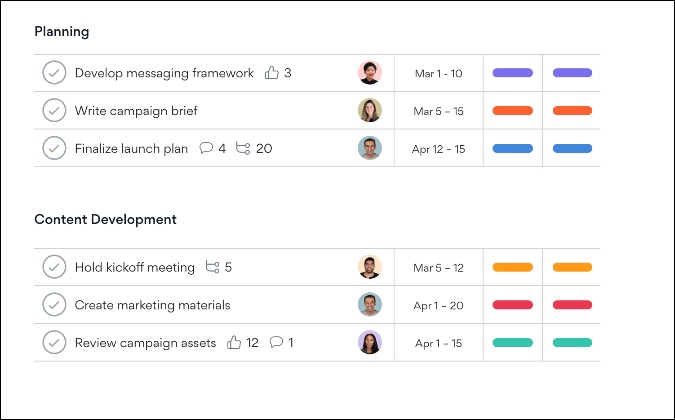Change the Apr 12 - 15 date range
Screen dimensions: 675x420
click(x=438, y=149)
